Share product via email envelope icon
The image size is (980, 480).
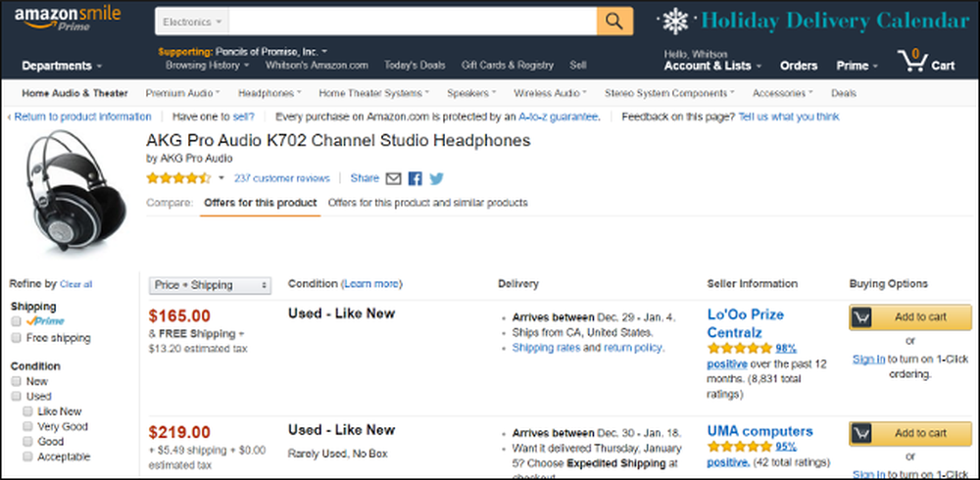(x=393, y=178)
